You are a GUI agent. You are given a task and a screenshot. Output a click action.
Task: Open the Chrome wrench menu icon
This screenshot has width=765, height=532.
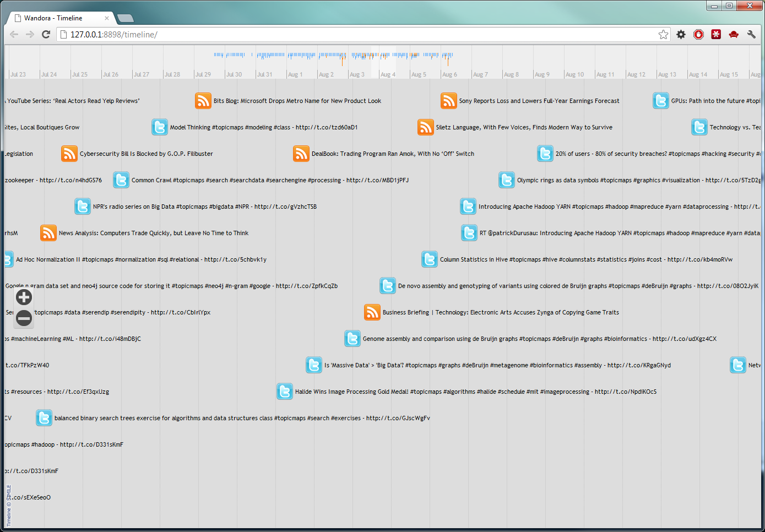point(751,34)
